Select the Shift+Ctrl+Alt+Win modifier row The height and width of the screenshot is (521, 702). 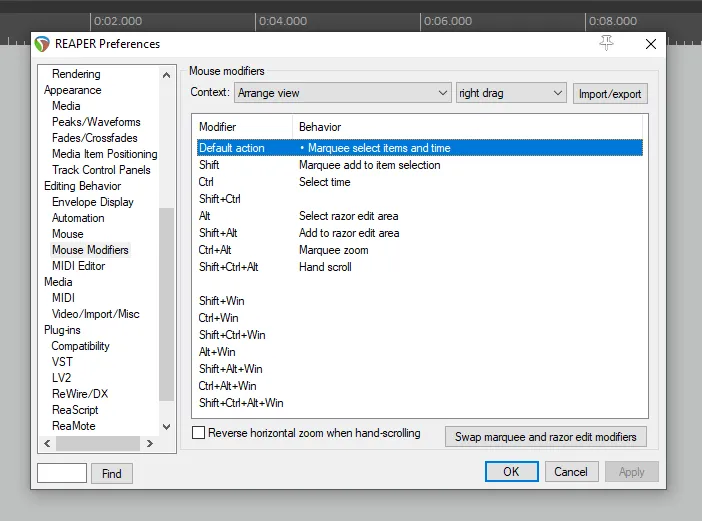coord(420,403)
